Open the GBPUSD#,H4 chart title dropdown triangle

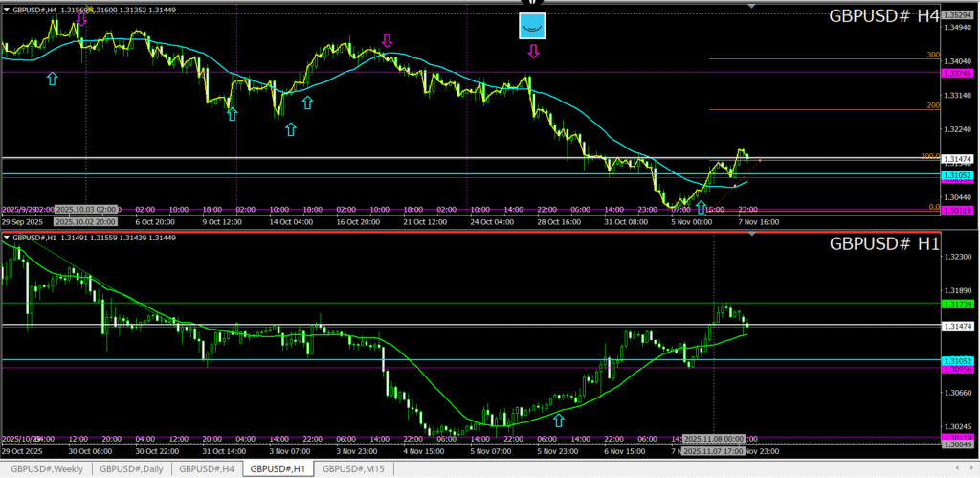pos(7,10)
